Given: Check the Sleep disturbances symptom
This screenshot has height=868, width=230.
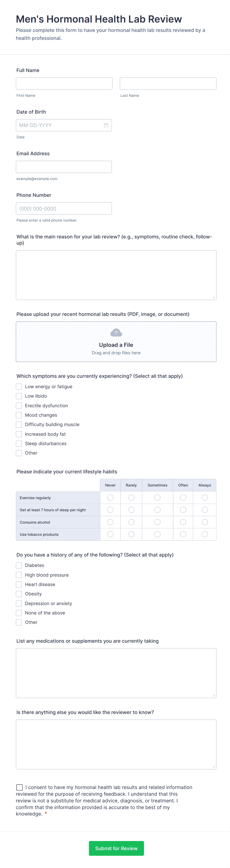Looking at the screenshot, I should point(19,443).
